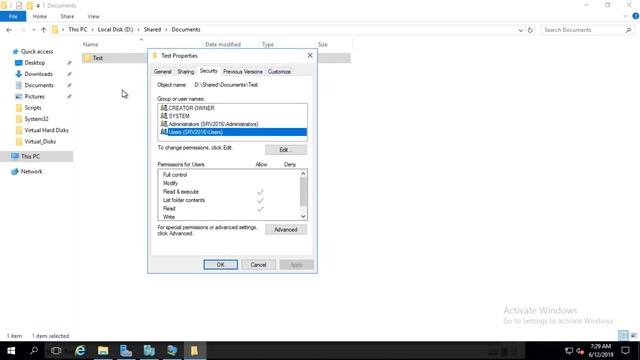Close Test Properties dialog with X
The height and width of the screenshot is (360, 640).
pos(310,56)
